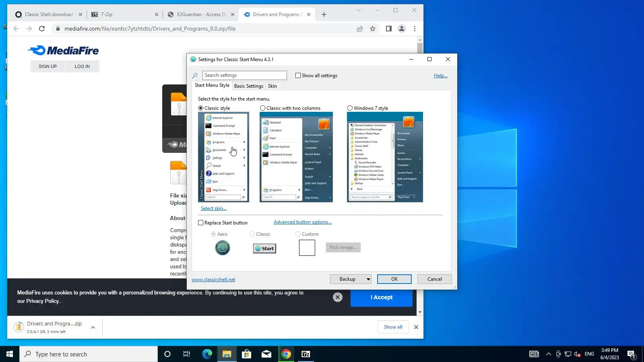Show hidden system tray icons
The width and height of the screenshot is (644, 362).
[548, 354]
